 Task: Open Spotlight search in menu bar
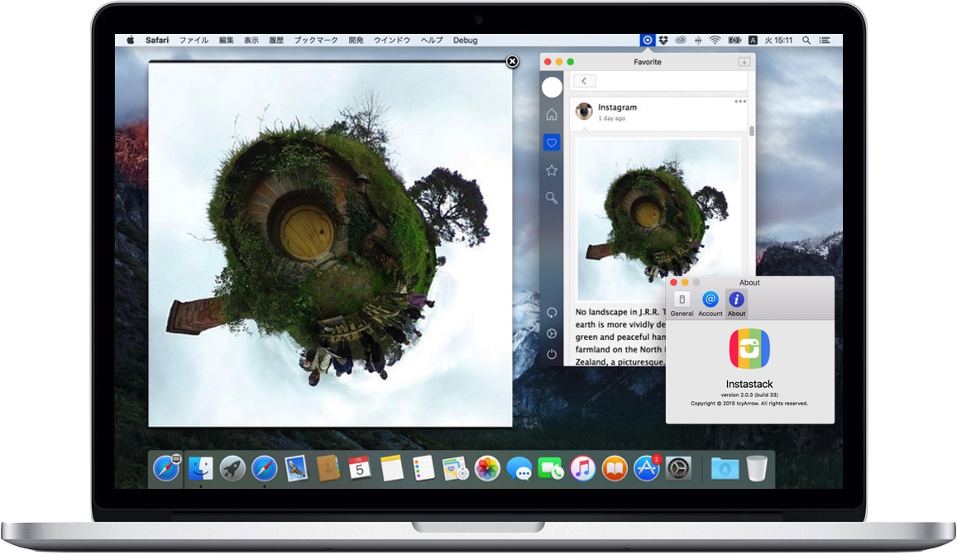(x=806, y=41)
